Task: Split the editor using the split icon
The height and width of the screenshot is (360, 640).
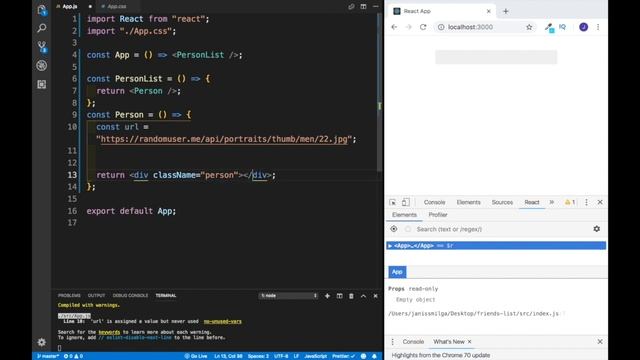Action: pos(363,7)
